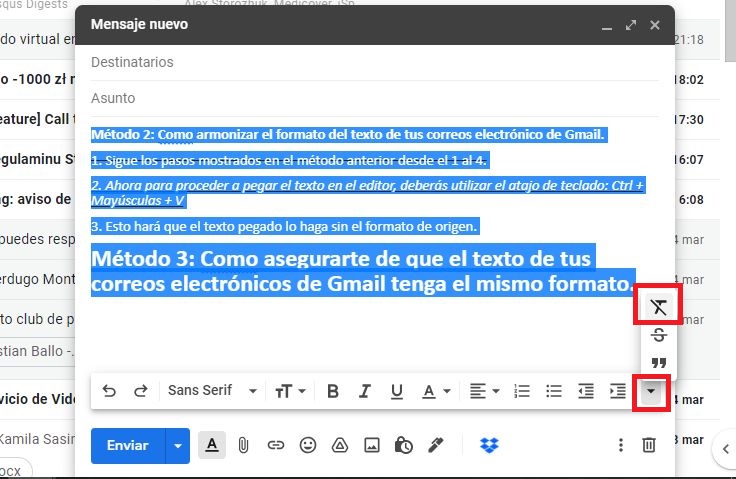Insert files using Google Drive
The image size is (736, 479).
tap(339, 445)
